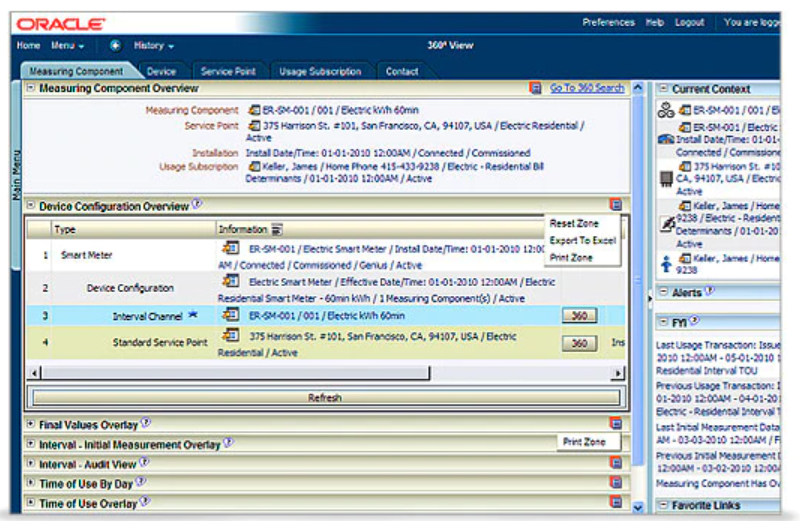Click help icon beside Final Values Overlay
Image resolution: width=800 pixels, height=521 pixels.
coord(145,422)
